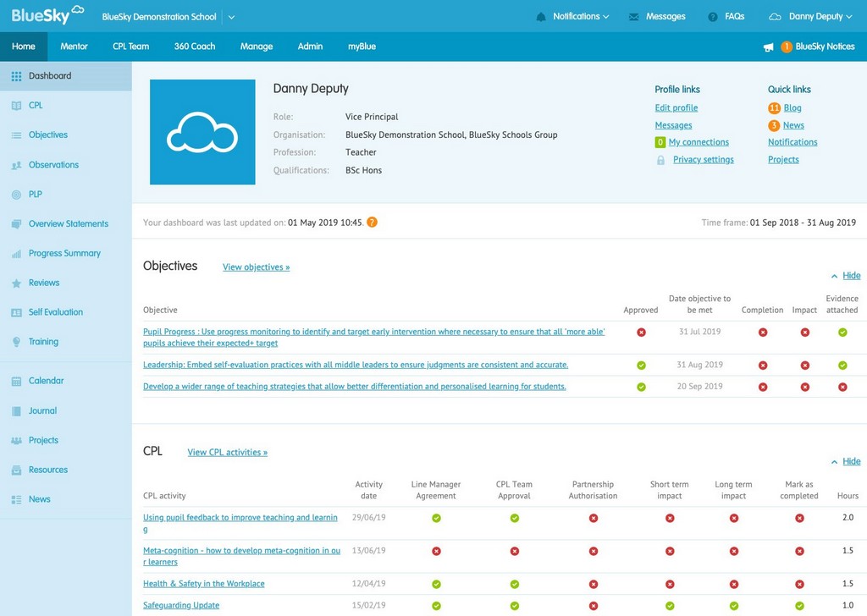Click the green My connections count badge
The image size is (867, 616).
(660, 142)
